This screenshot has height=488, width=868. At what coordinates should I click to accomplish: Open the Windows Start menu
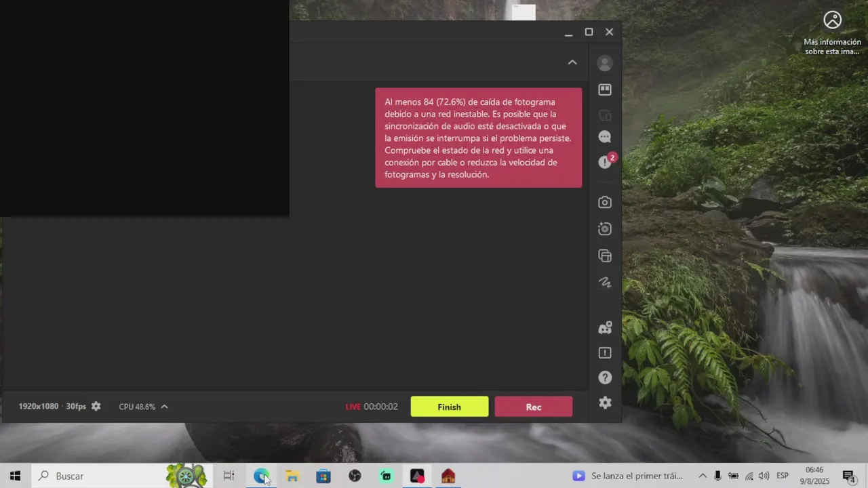[15, 476]
